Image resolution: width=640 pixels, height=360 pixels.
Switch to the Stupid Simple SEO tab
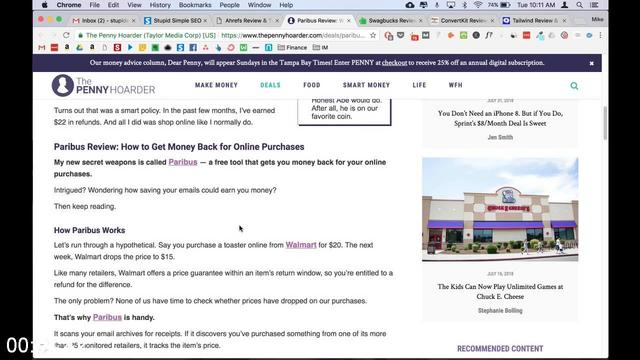(177, 20)
